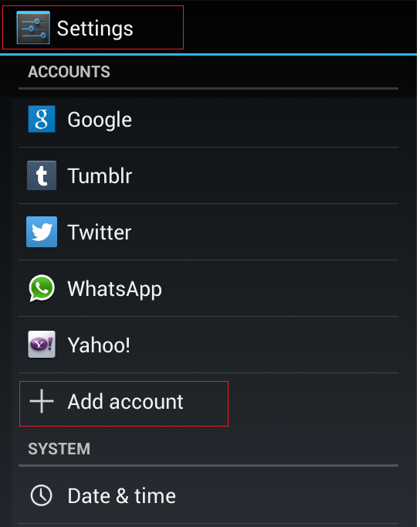Open the WhatsApp account label
The width and height of the screenshot is (420, 527).
pyautogui.click(x=114, y=289)
